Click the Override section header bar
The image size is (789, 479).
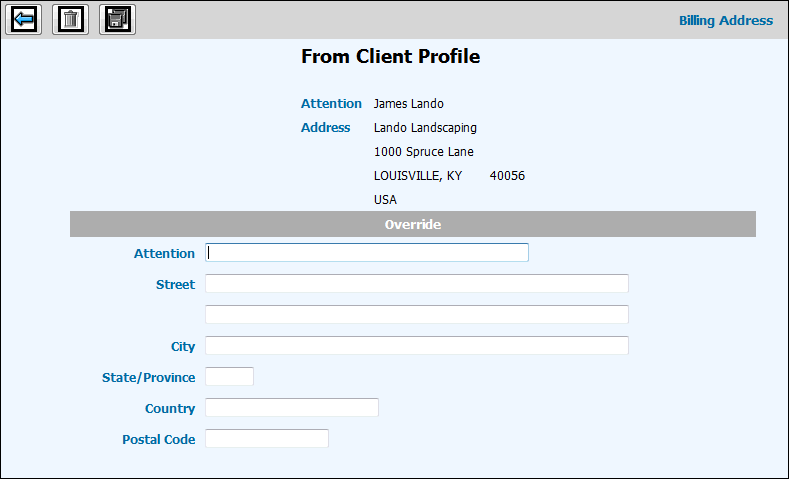[x=412, y=225]
